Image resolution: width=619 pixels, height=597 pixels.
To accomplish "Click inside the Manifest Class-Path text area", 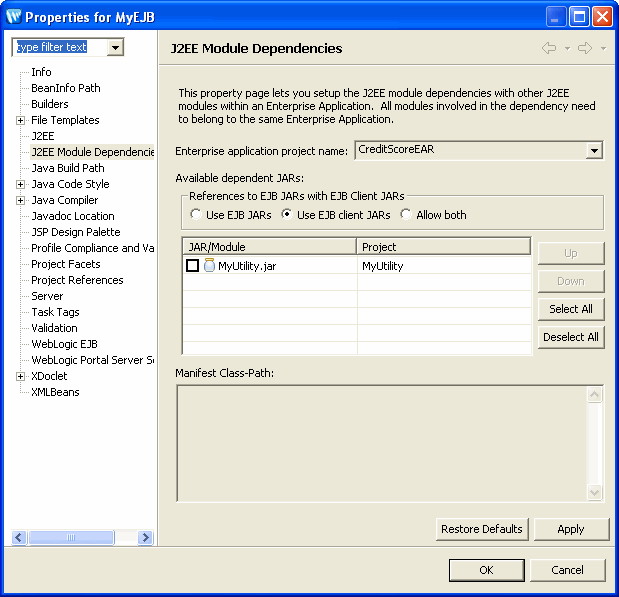I will click(x=382, y=443).
